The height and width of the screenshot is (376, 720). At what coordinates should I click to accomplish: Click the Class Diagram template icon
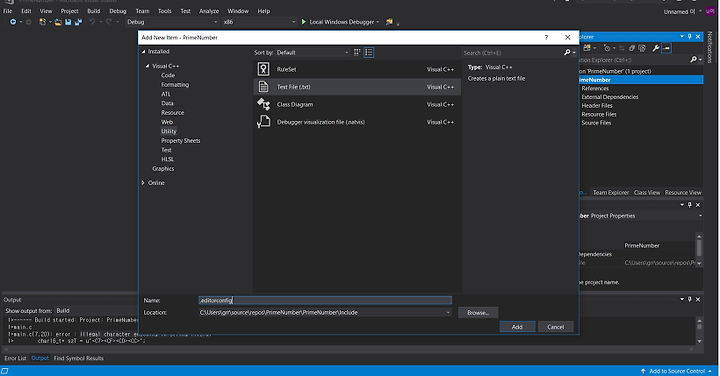(264, 104)
